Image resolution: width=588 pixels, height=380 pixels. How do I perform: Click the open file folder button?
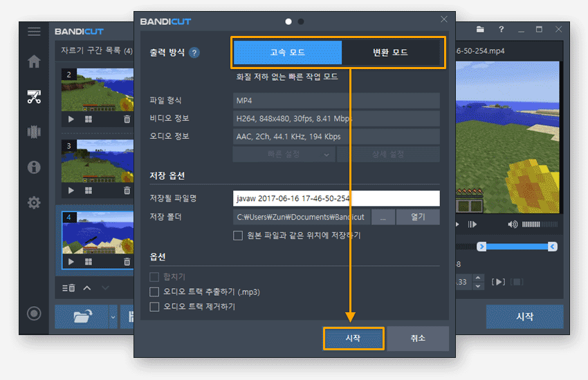click(x=82, y=316)
